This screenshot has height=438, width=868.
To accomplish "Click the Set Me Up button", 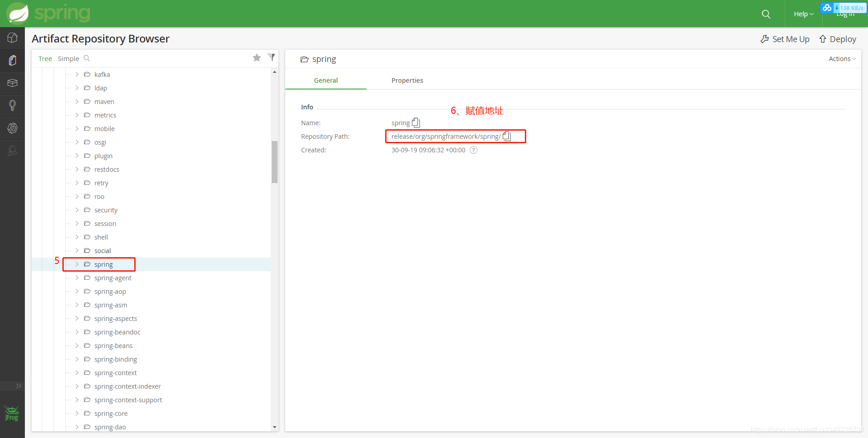I will pos(785,39).
